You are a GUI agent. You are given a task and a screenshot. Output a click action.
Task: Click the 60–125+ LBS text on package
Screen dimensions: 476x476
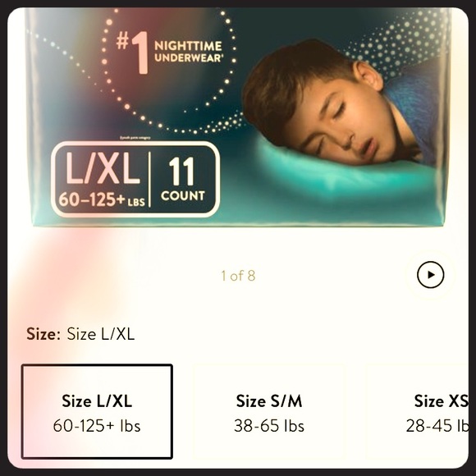[102, 199]
